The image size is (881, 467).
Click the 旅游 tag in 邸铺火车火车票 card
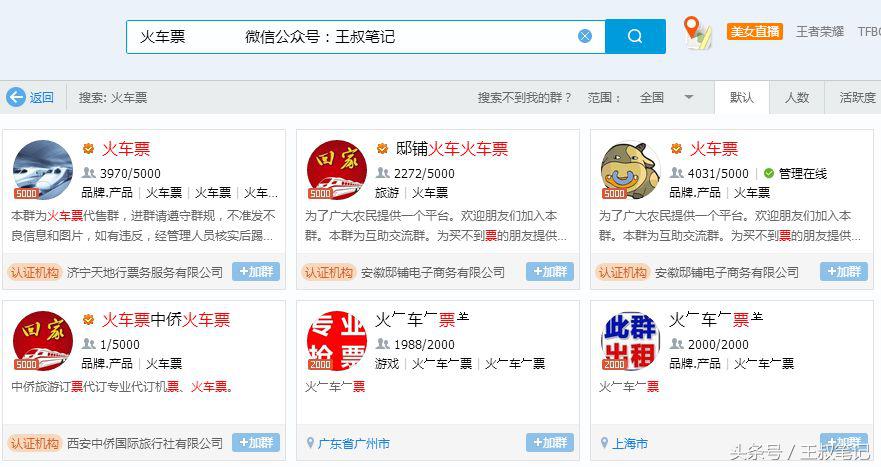coord(387,193)
